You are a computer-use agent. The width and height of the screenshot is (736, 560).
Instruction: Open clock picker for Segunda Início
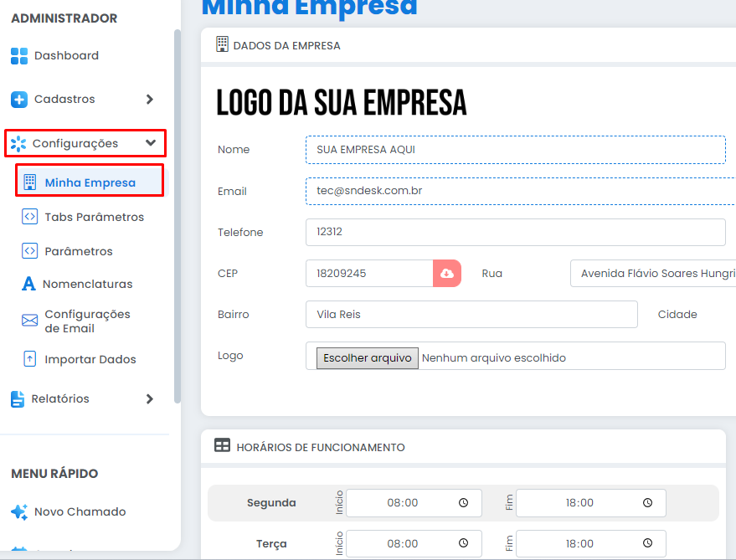click(x=463, y=503)
